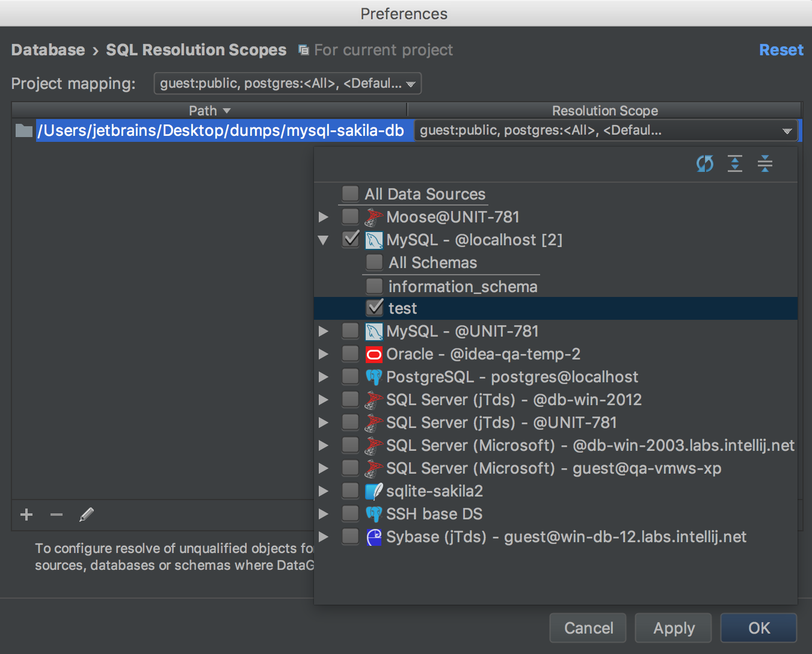Click the plus icon to add a mapping

pos(26,515)
